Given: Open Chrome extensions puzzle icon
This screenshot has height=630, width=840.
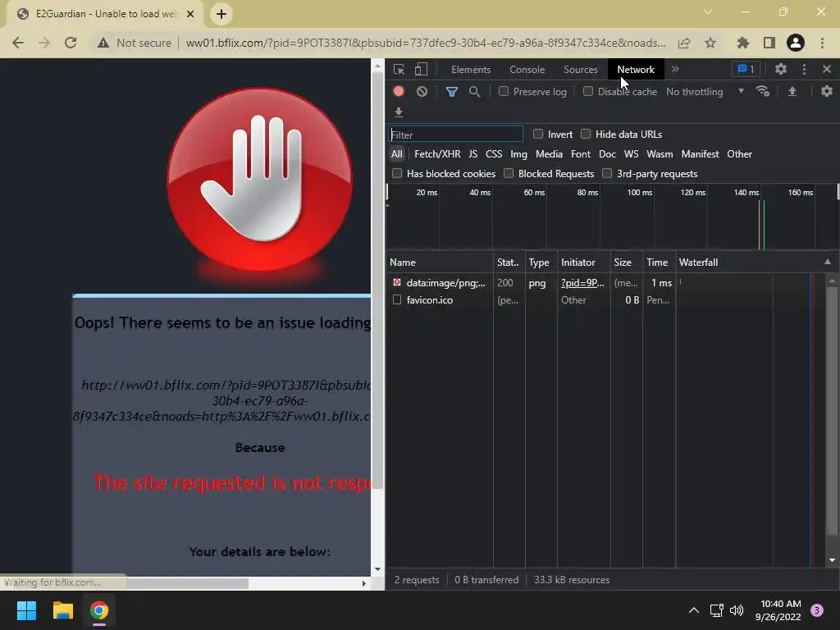Looking at the screenshot, I should click(743, 43).
